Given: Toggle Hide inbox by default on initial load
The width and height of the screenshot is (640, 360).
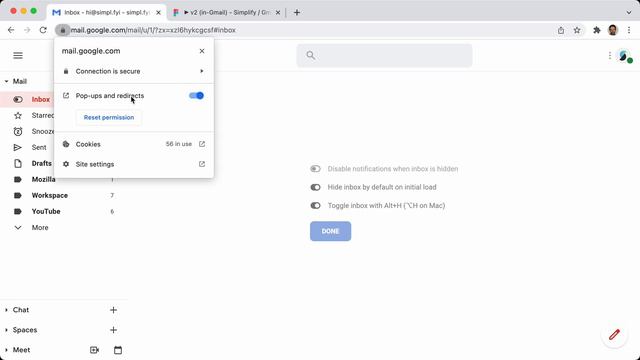Looking at the screenshot, I should (x=315, y=187).
